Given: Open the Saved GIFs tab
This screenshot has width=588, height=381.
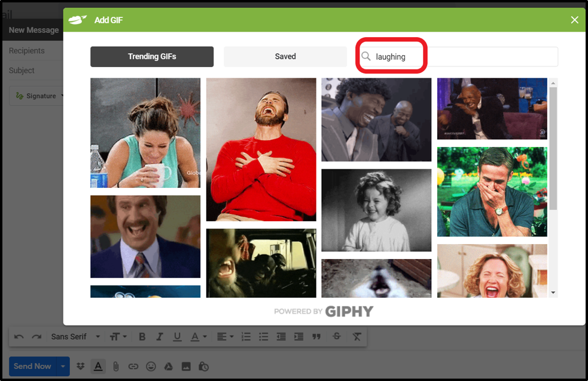Looking at the screenshot, I should pos(285,57).
